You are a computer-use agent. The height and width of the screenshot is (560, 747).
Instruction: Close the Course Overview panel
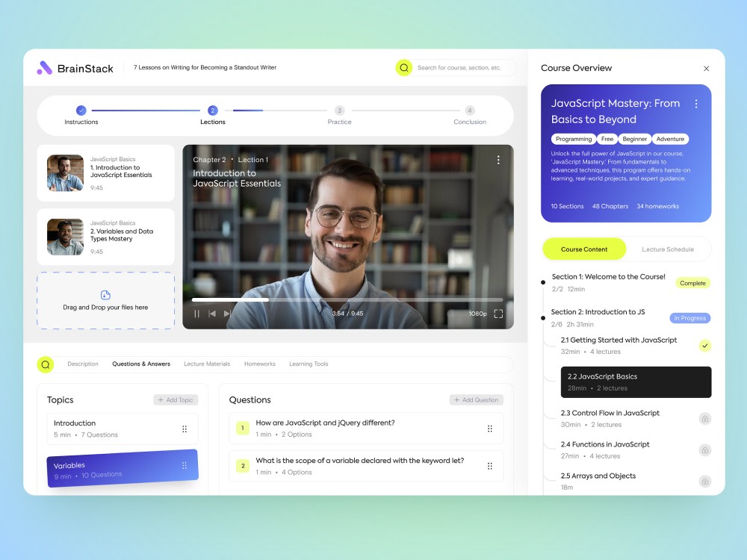(x=706, y=69)
